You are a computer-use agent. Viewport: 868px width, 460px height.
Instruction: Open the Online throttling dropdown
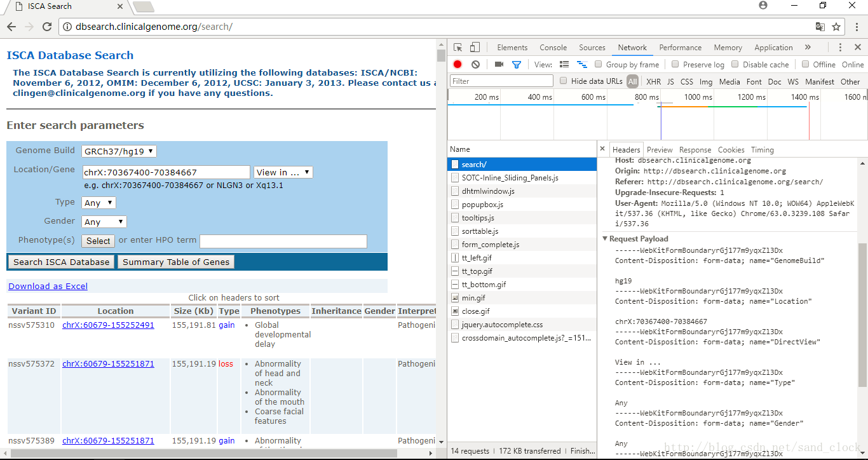point(853,64)
